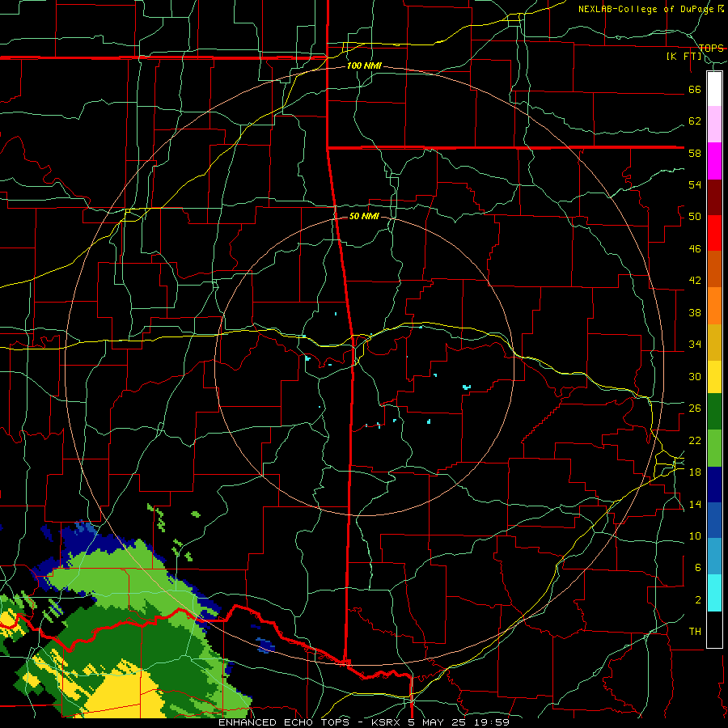Screen dimensions: 728x728
Task: Select the dark green legend swatch
Action: [714, 412]
